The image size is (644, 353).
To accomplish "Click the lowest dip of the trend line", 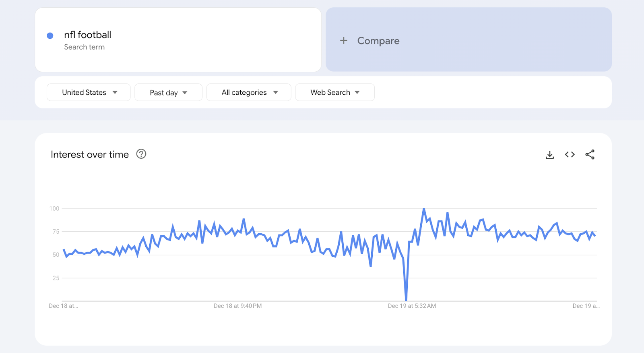I will point(406,300).
